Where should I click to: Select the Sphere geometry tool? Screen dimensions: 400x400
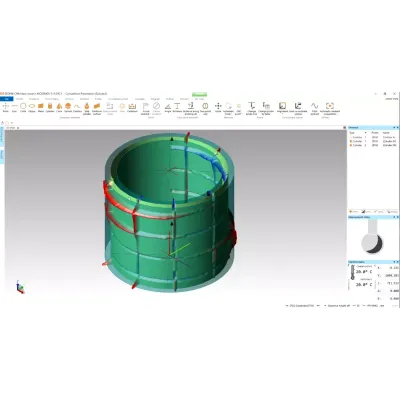point(68,107)
